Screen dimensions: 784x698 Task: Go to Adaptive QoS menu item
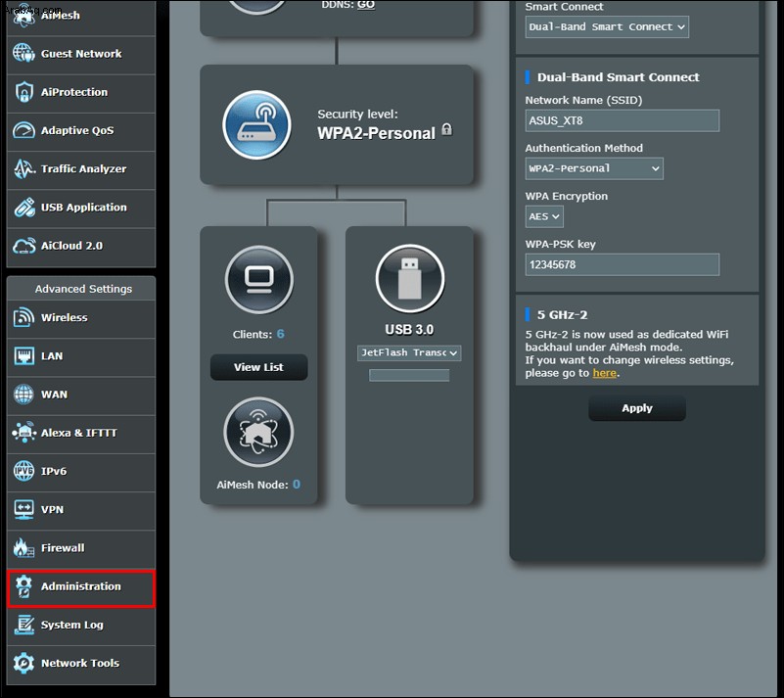pos(81,130)
